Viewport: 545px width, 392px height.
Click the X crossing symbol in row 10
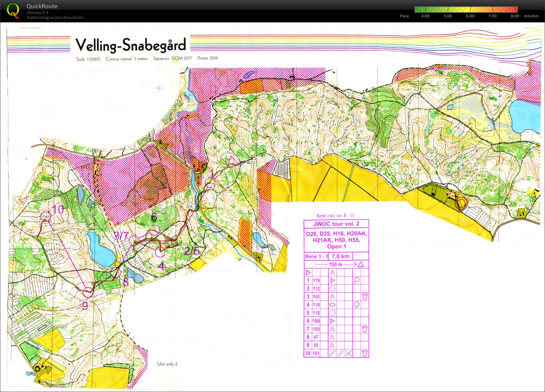tap(348, 354)
